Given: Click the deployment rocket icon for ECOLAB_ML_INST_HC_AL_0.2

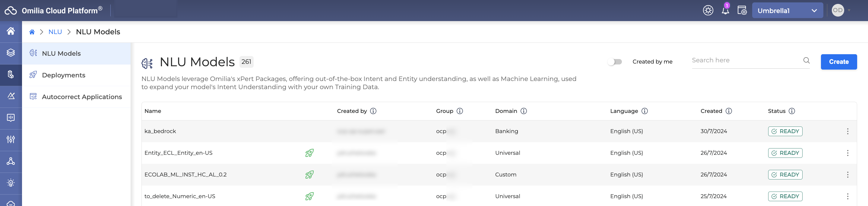Looking at the screenshot, I should pos(309,175).
